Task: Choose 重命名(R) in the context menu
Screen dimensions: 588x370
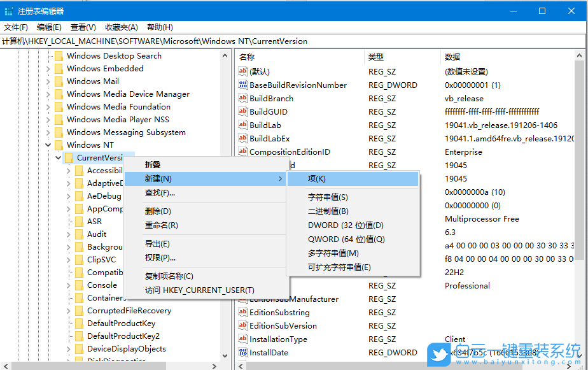Action: click(x=160, y=224)
